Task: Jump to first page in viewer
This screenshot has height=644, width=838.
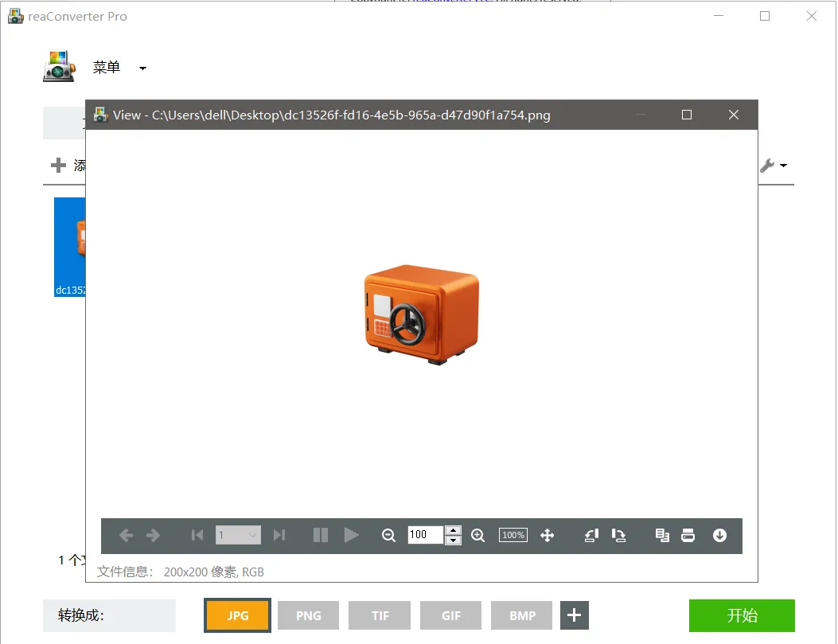Action: pyautogui.click(x=197, y=535)
